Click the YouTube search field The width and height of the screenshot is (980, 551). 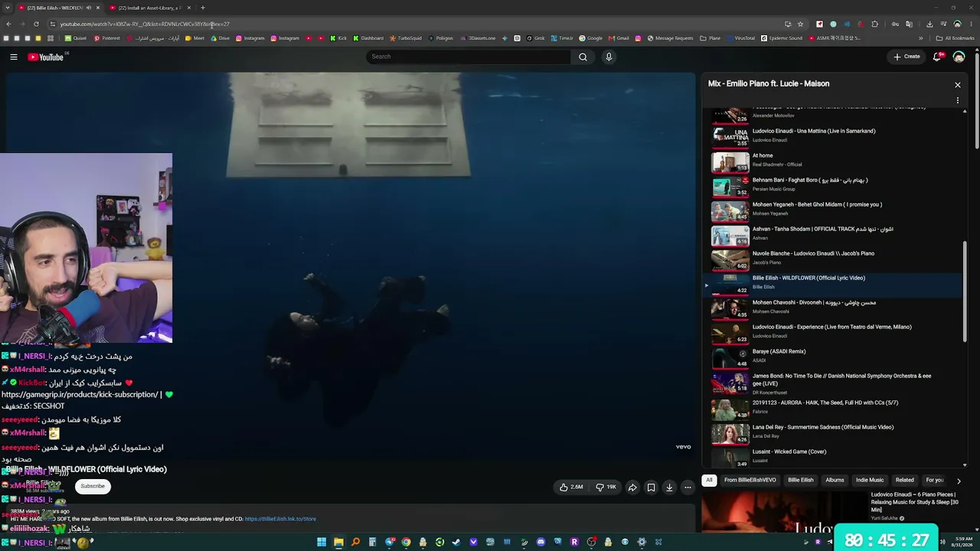[469, 57]
